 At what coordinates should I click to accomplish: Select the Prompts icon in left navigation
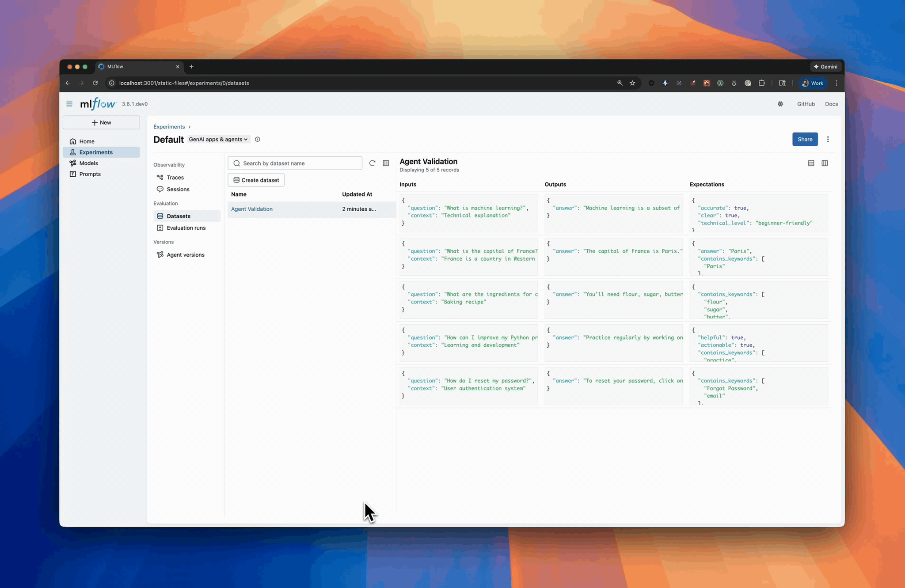pyautogui.click(x=73, y=174)
